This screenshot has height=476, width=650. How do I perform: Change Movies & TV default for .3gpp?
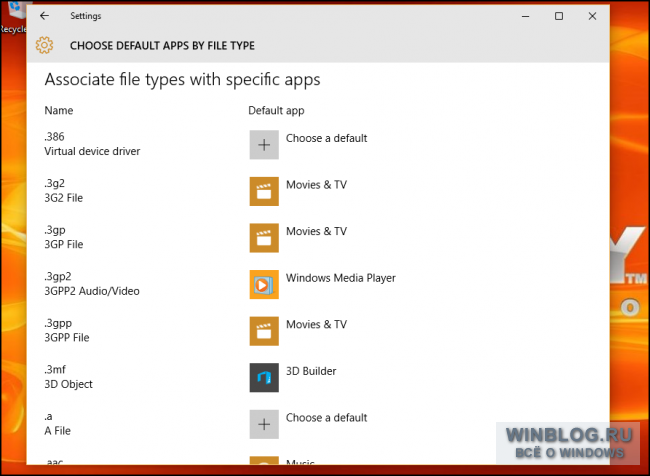tap(316, 324)
